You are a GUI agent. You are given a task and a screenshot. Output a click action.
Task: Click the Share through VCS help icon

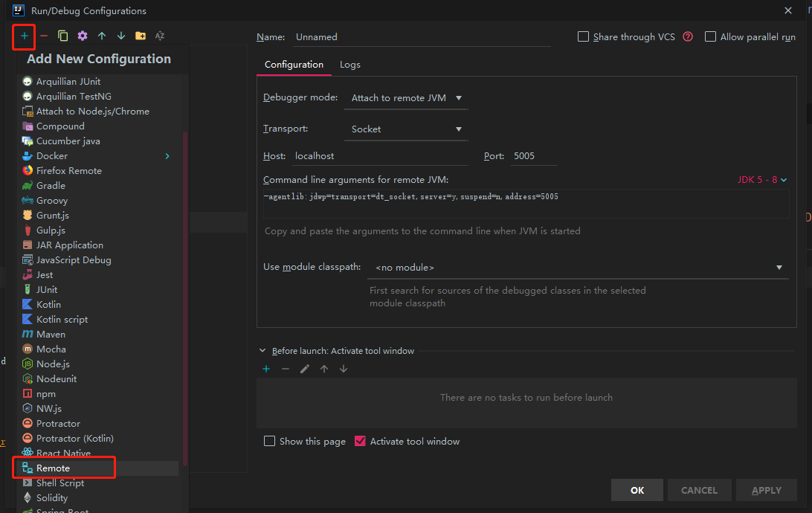[x=688, y=36]
